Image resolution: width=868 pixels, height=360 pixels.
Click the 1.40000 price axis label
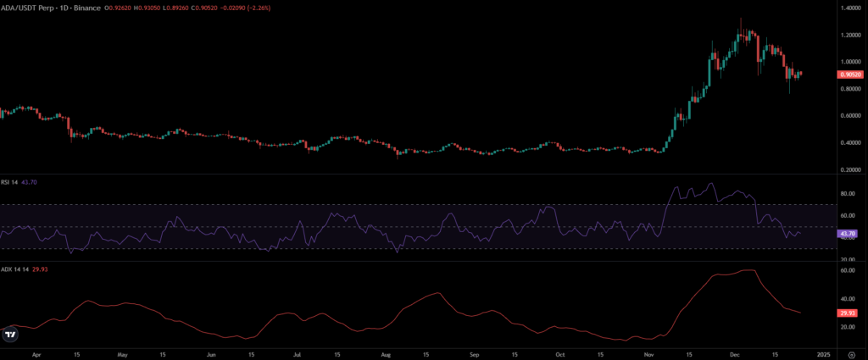pos(851,8)
